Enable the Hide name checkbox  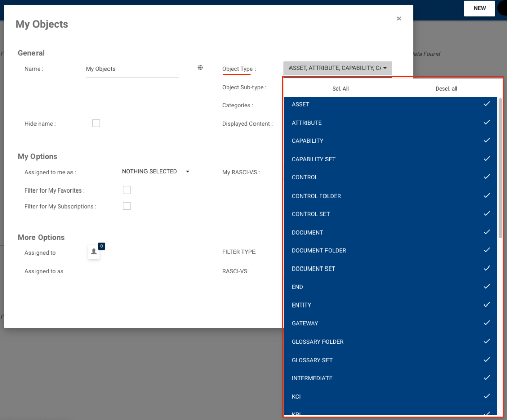(x=96, y=123)
